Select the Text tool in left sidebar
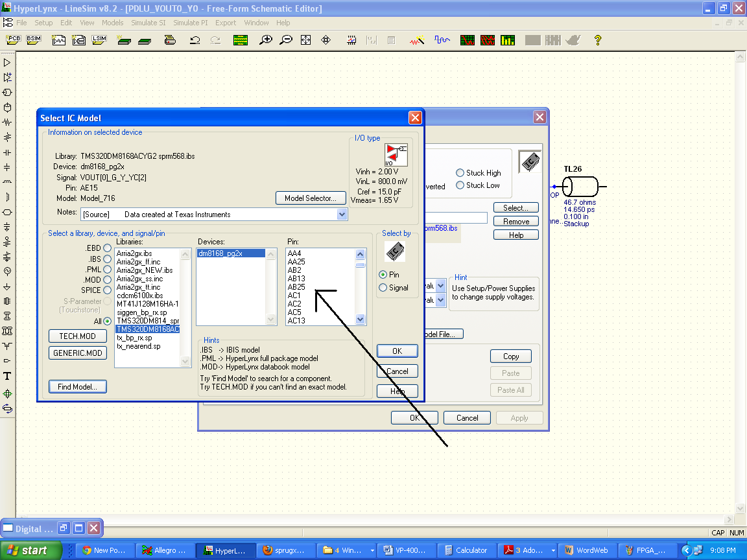This screenshot has height=560, width=747. [x=7, y=376]
